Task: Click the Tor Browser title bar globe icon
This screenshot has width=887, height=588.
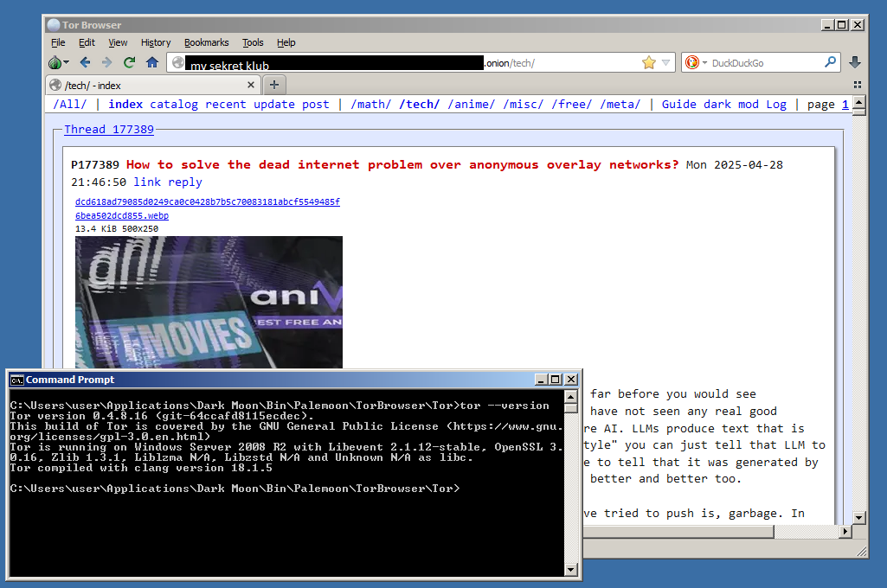Action: click(x=54, y=25)
